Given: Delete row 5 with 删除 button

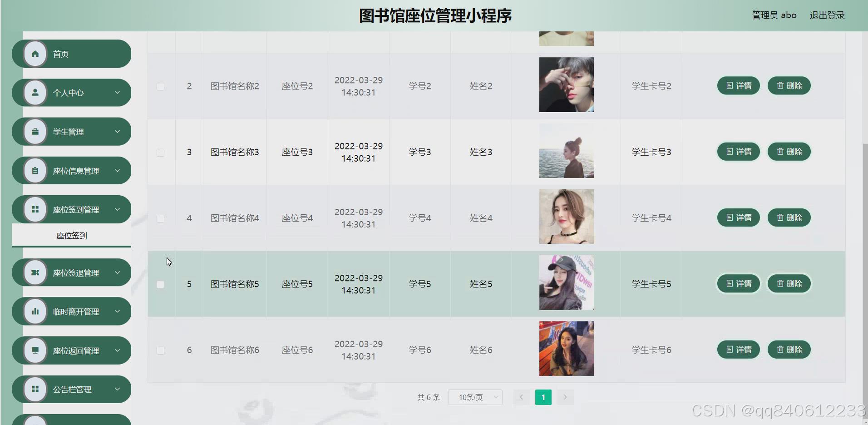Looking at the screenshot, I should tap(789, 283).
